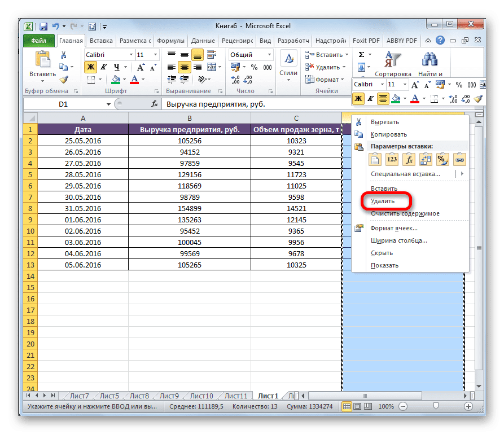Click the AutoSum sigma icon
The image size is (504, 434).
point(362,55)
